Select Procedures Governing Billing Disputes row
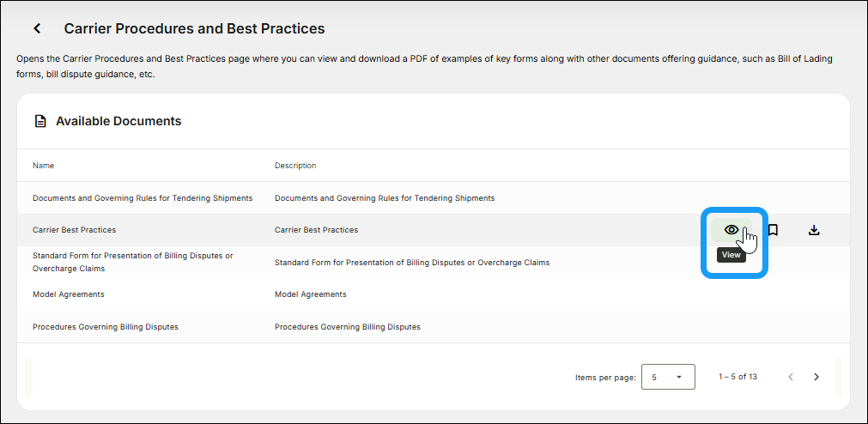Viewport: 868px width, 424px height. [106, 327]
